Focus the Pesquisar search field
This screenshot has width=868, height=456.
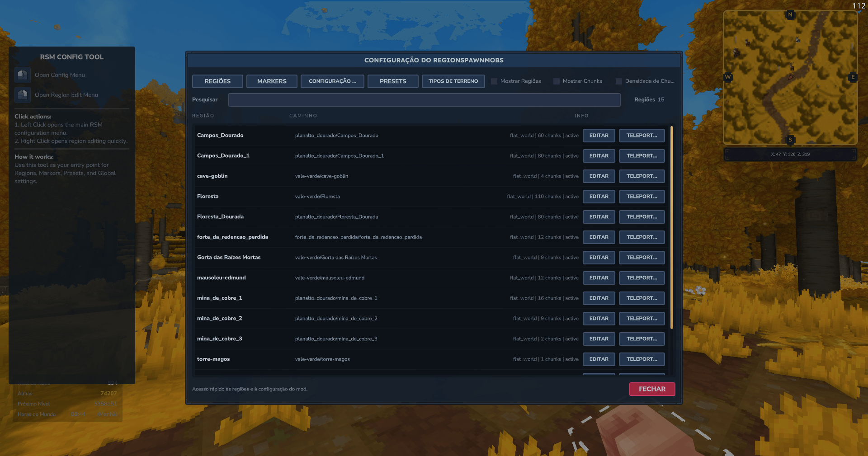coord(424,100)
